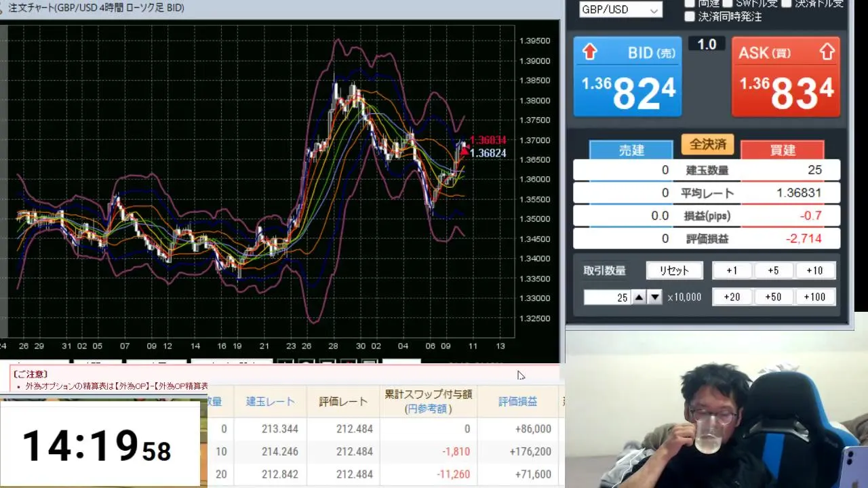Click the 1.32500 level on price axis
The width and height of the screenshot is (868, 488).
[x=534, y=319]
